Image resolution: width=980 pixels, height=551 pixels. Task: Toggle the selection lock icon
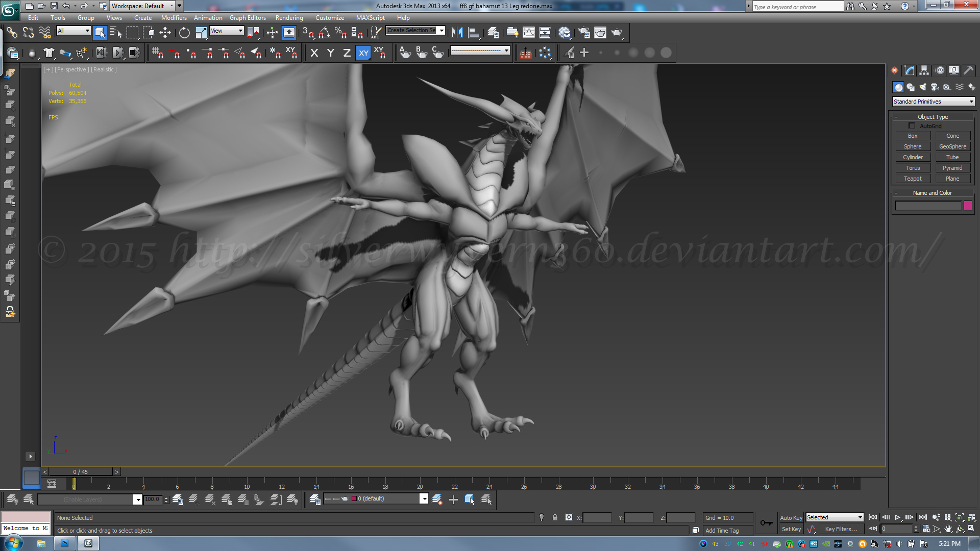coord(555,518)
